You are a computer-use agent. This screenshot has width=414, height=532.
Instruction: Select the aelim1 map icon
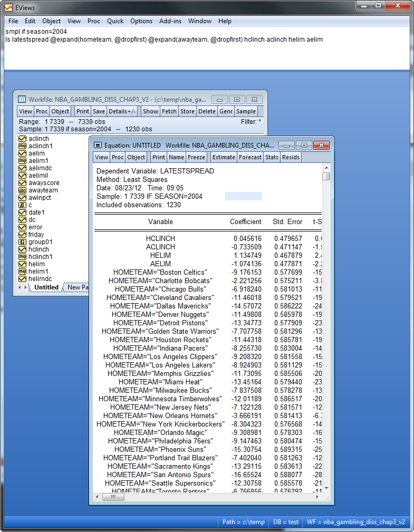tap(22, 161)
